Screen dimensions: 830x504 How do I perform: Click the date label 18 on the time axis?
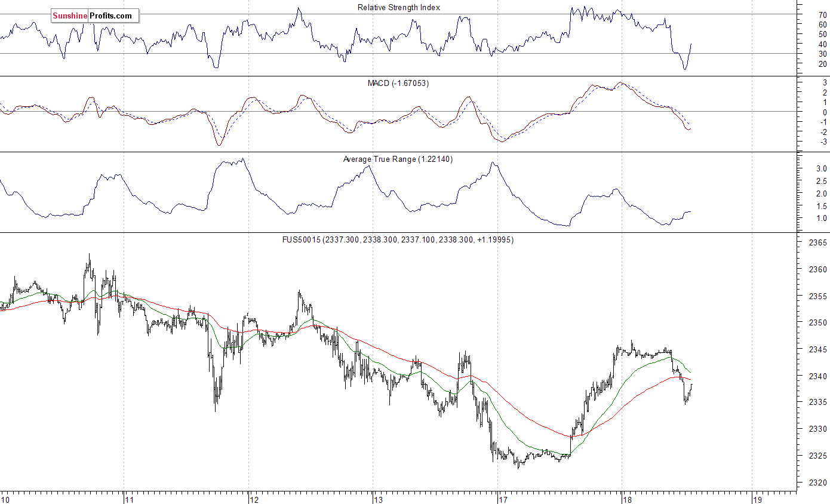628,499
